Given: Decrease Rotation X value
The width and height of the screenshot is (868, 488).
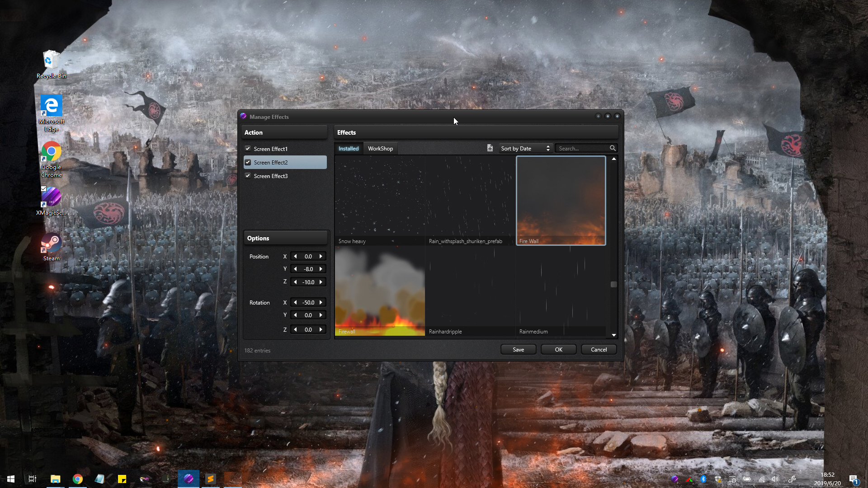Looking at the screenshot, I should (295, 302).
